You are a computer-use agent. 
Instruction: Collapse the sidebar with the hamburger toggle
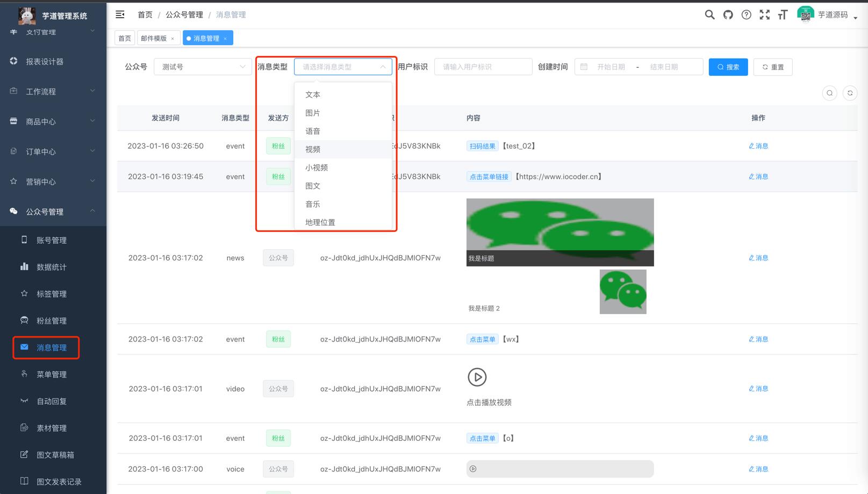click(x=120, y=14)
